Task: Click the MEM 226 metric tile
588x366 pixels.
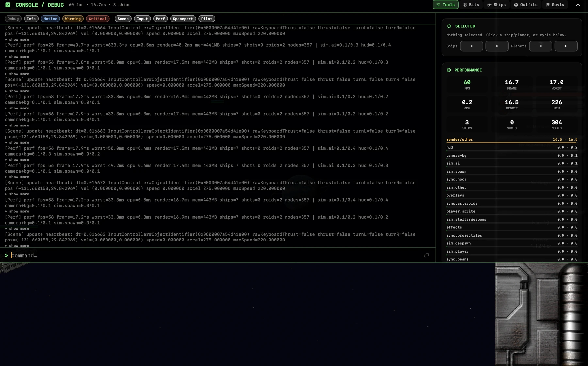Action: coord(557,105)
